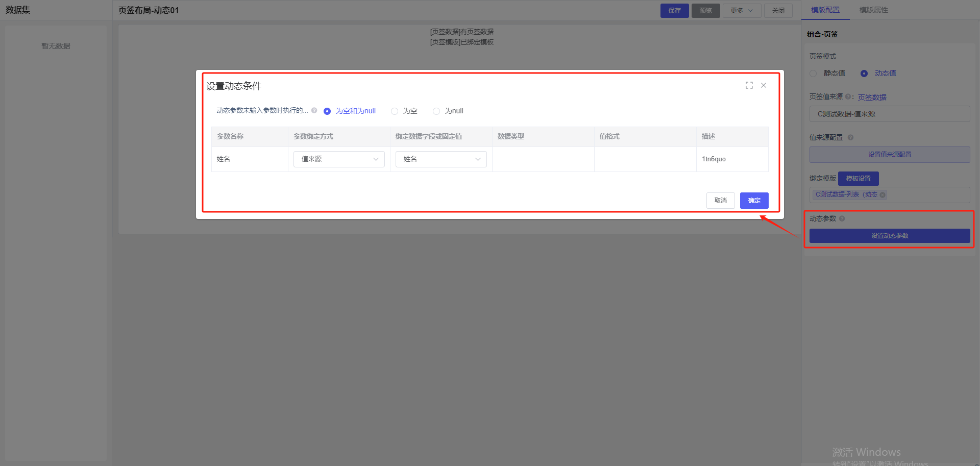Choose 静态值 page tab mode
The height and width of the screenshot is (466, 980).
(813, 73)
